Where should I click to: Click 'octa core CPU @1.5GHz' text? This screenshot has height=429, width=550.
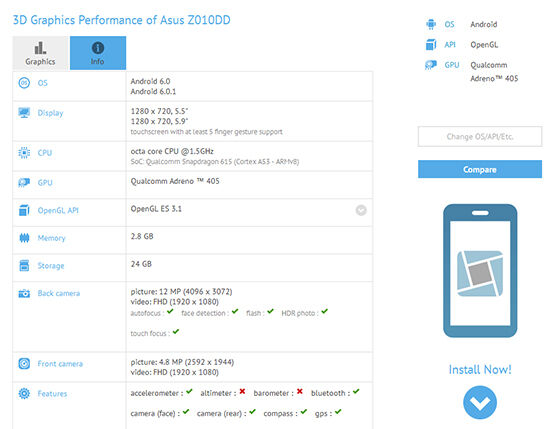point(172,151)
